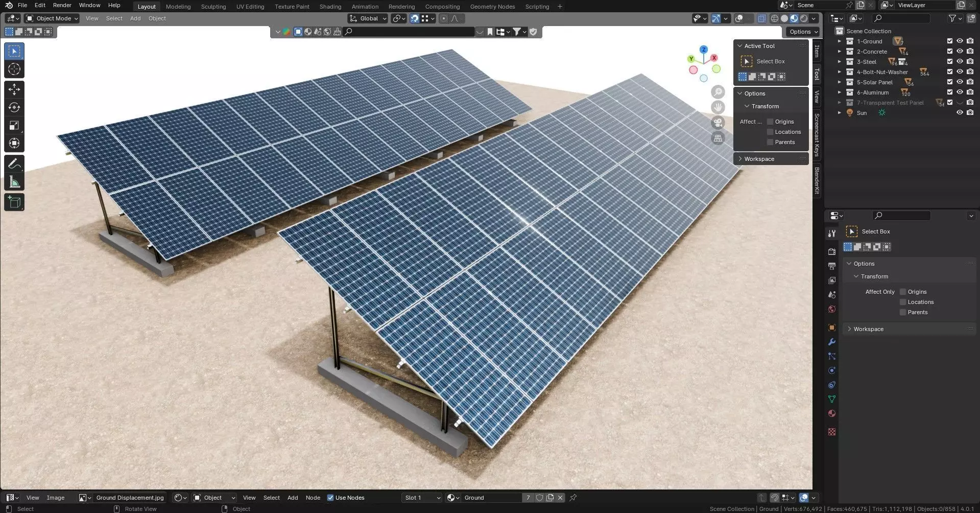Switch to the Shading workspace tab

tap(330, 7)
